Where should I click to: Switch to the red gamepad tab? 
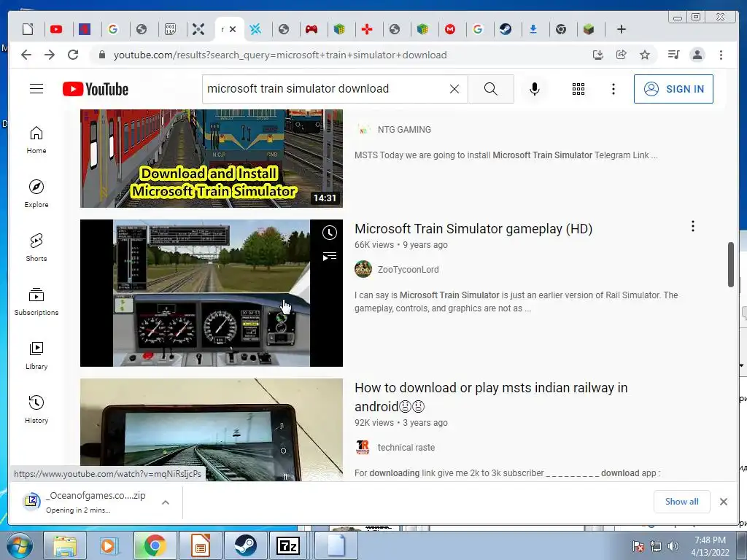click(311, 29)
